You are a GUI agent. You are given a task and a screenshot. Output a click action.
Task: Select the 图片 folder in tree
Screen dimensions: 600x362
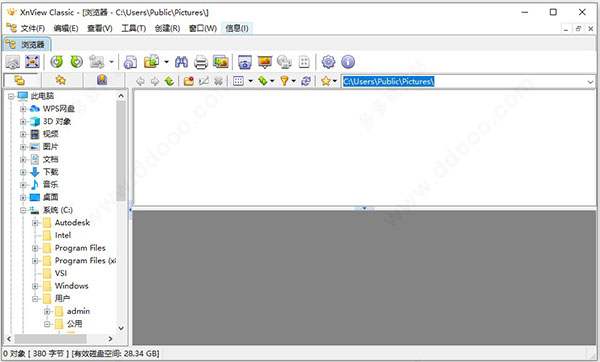50,147
